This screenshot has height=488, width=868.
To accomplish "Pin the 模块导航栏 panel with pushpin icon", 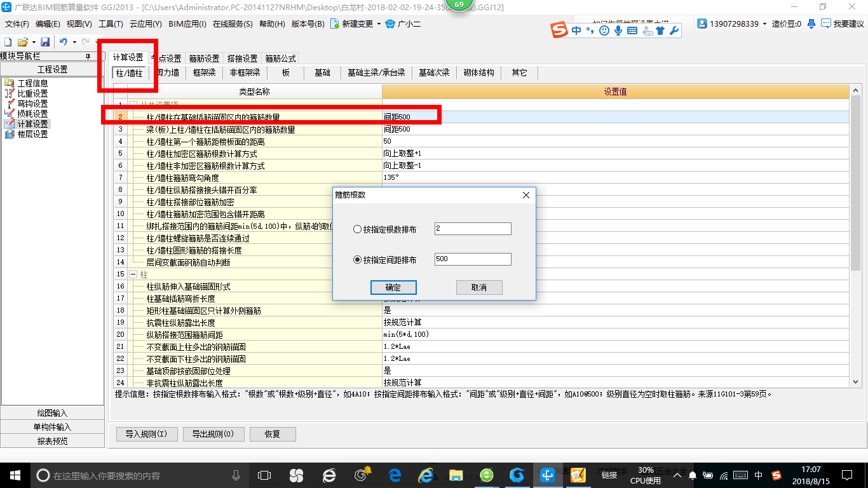I will (88, 56).
